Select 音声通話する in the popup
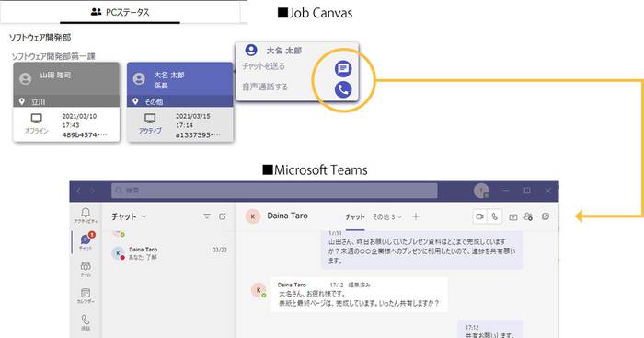Screen dimensions: 644x338 pos(265,87)
